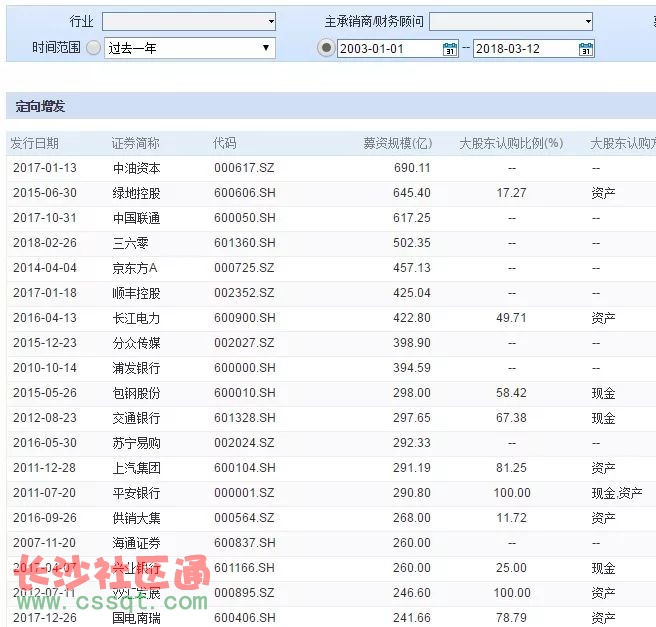
Task: Sort by 大股东认购比例(%) column header
Action: click(511, 143)
